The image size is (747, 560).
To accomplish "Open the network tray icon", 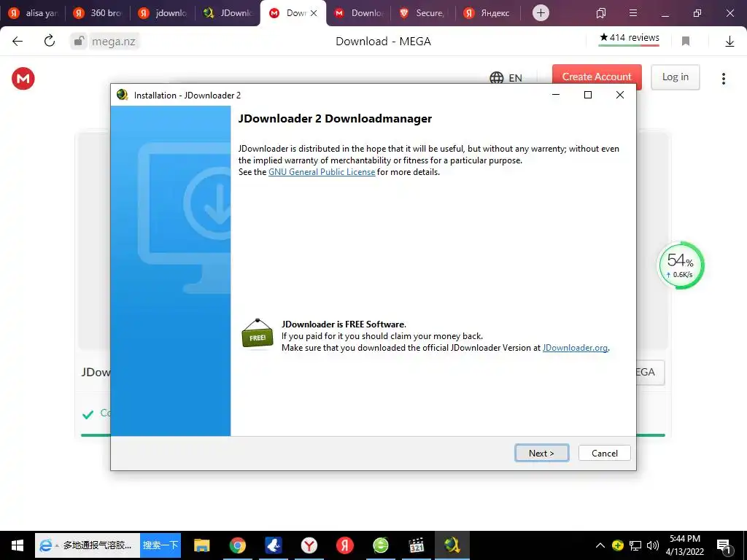I will [635, 545].
